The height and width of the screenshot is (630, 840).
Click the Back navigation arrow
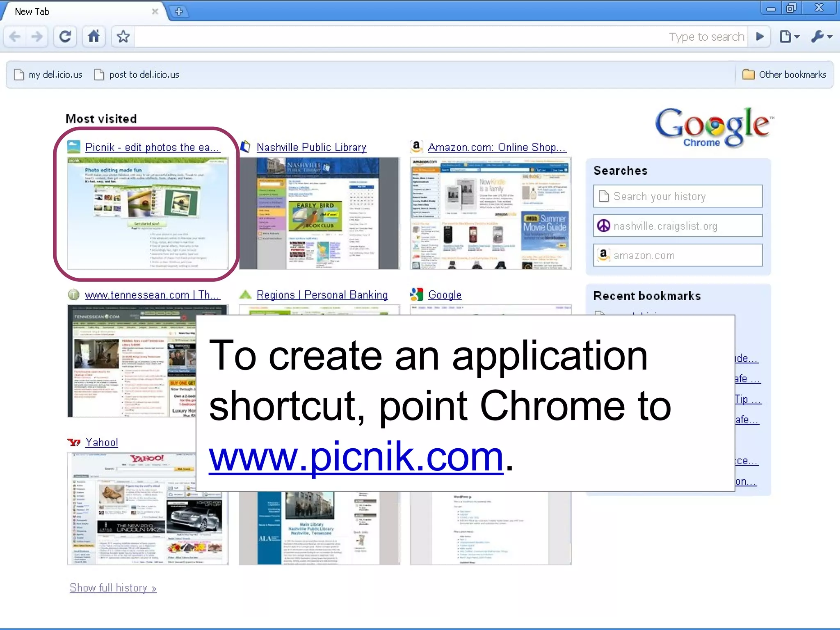(x=15, y=37)
